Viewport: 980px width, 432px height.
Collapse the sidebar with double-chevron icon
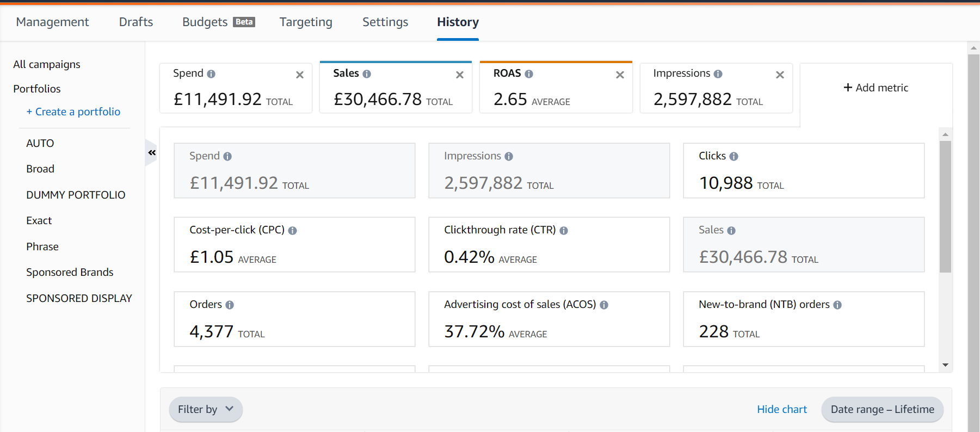tap(152, 153)
